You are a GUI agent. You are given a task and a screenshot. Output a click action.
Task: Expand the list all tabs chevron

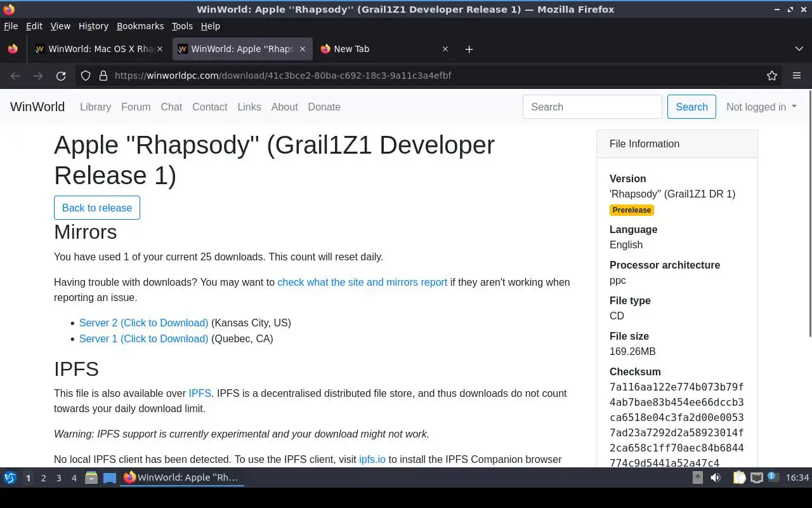(x=799, y=49)
